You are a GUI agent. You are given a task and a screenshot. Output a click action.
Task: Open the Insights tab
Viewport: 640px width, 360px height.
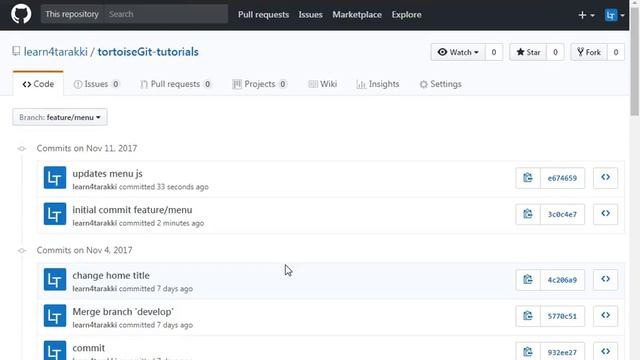point(378,84)
